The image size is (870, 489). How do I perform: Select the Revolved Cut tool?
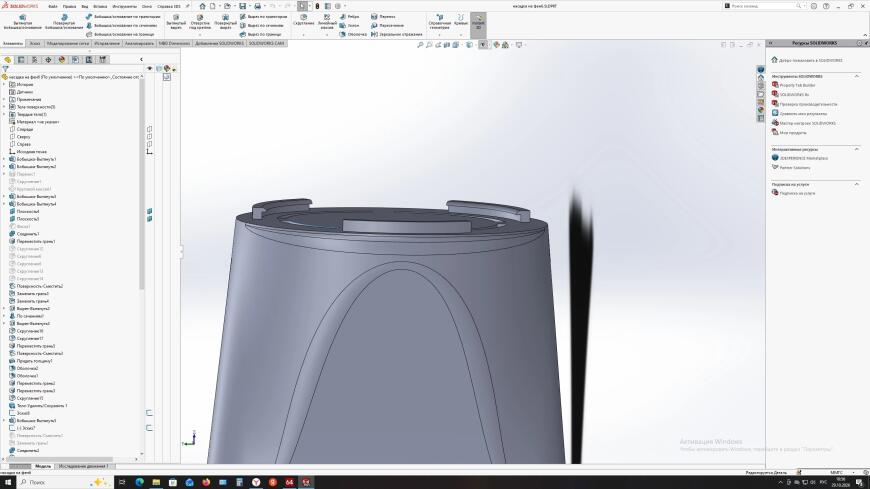[x=225, y=22]
